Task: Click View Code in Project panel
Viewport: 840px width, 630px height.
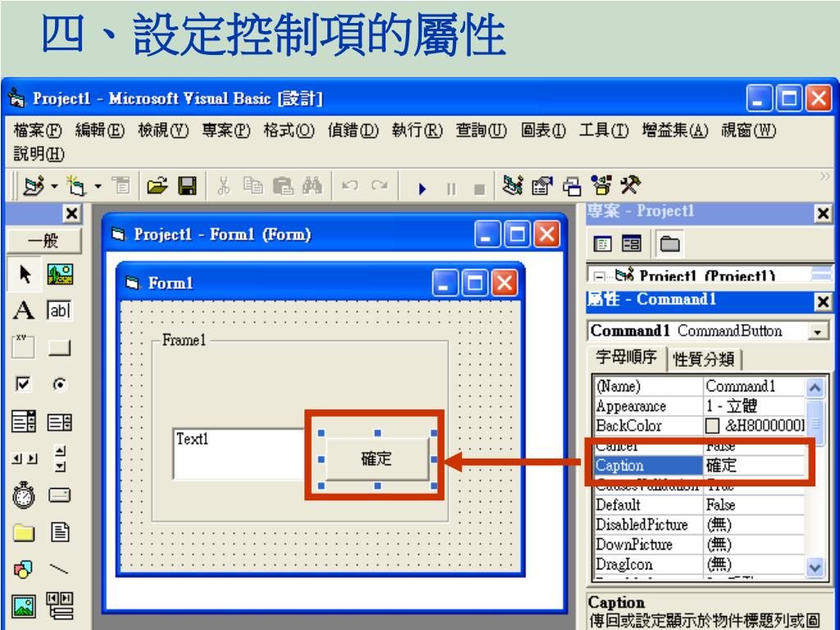Action: point(603,244)
